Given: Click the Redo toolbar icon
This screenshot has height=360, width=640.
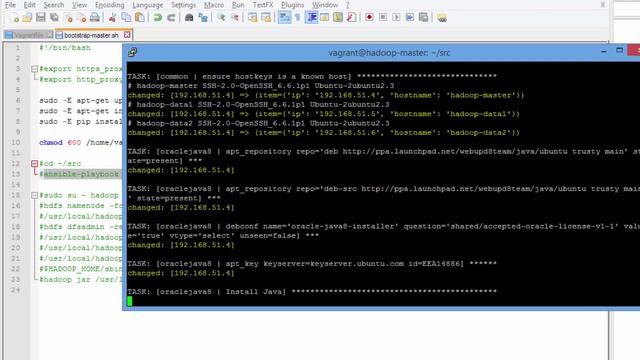Looking at the screenshot, I should 171,18.
